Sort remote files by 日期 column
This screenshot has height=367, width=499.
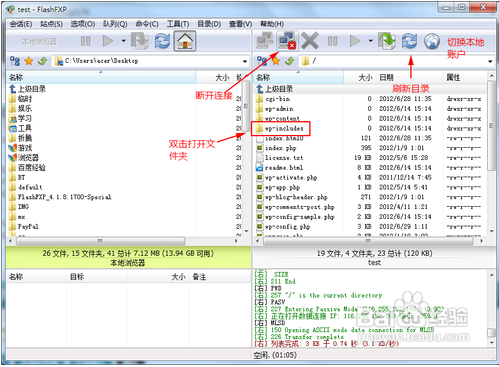[x=409, y=78]
